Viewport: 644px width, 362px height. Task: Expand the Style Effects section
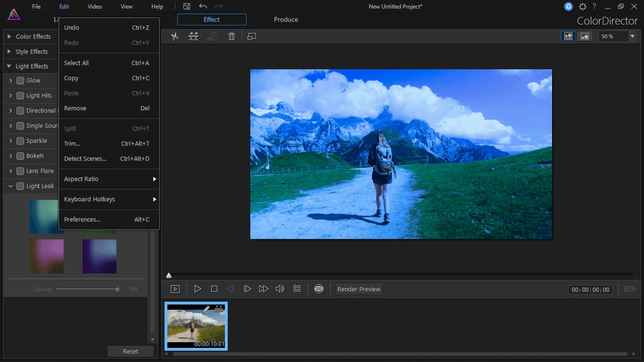[9, 51]
